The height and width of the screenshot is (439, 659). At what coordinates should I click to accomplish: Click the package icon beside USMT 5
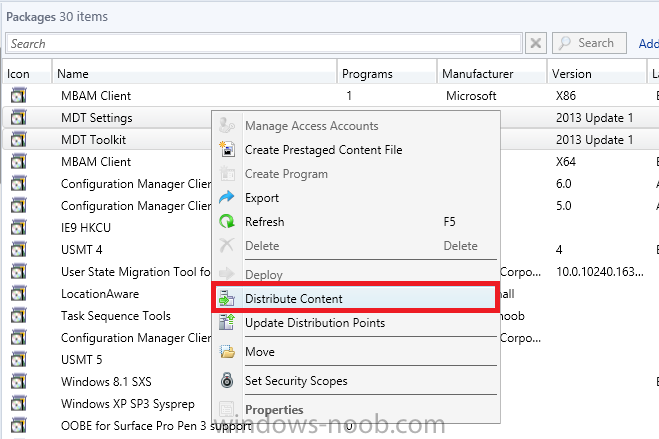[18, 359]
